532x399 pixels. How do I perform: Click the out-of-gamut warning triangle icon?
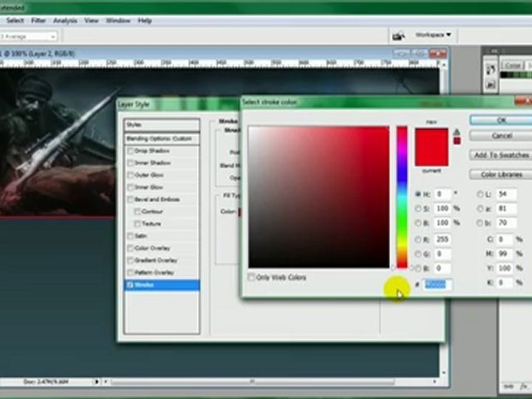[457, 132]
